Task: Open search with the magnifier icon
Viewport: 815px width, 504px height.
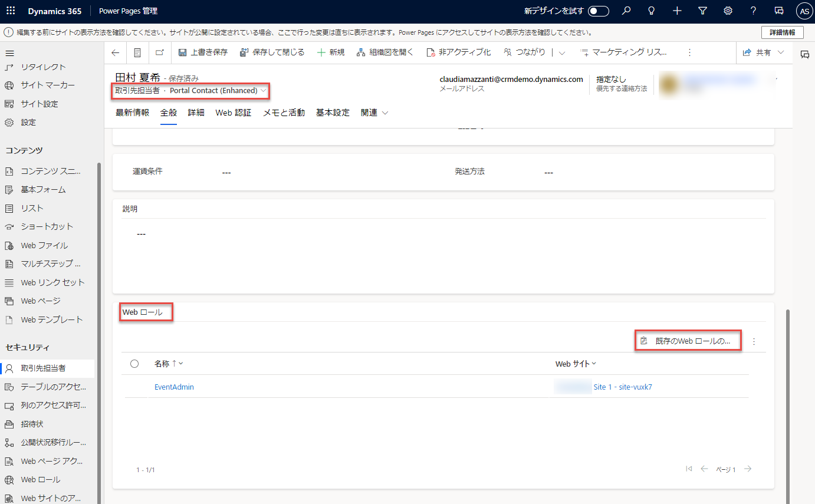Action: [626, 11]
